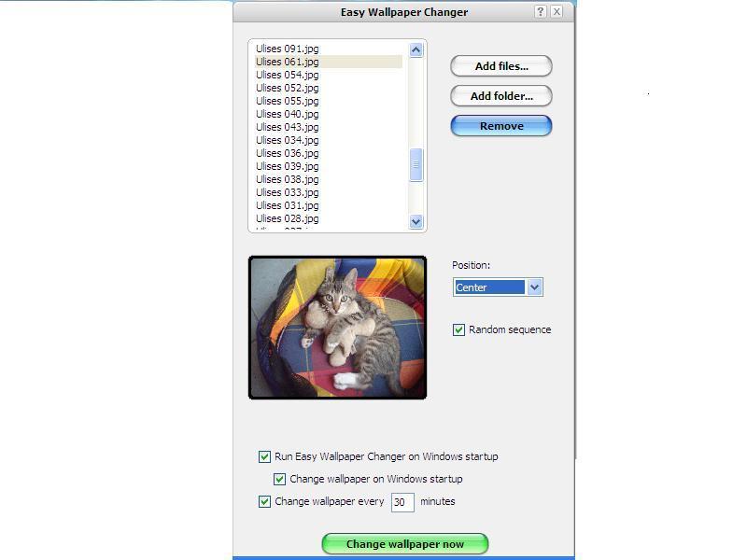Toggle Change wallpaper every interval checkbox
The width and height of the screenshot is (747, 560).
coord(264,501)
